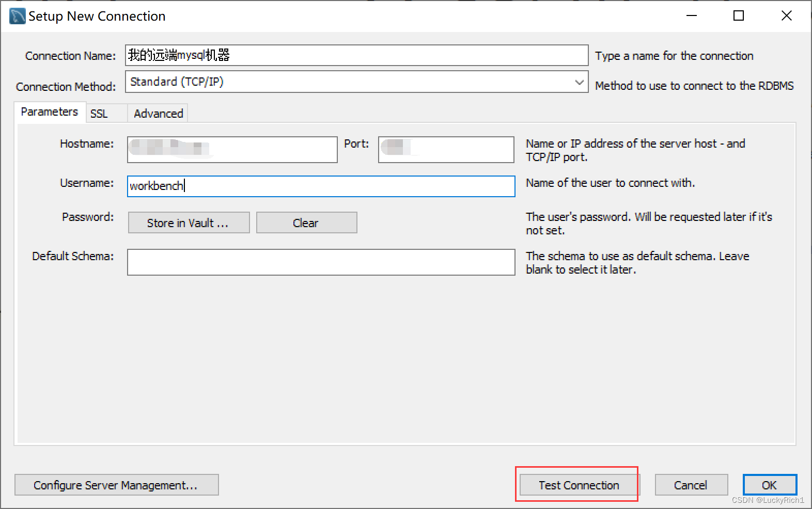Image resolution: width=812 pixels, height=509 pixels.
Task: Click the Cancel button
Action: coord(691,485)
